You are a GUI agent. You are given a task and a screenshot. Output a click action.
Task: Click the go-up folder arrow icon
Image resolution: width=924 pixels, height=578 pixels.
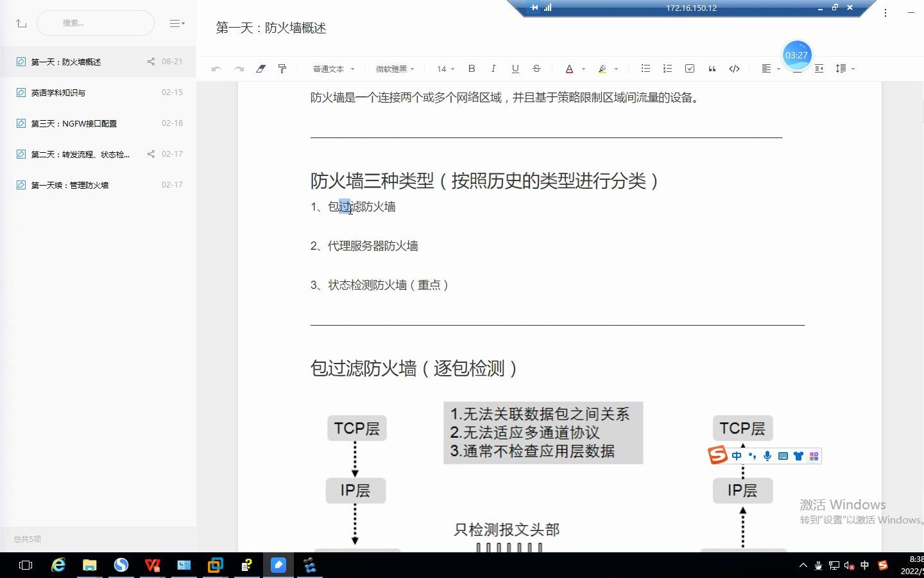pos(21,23)
